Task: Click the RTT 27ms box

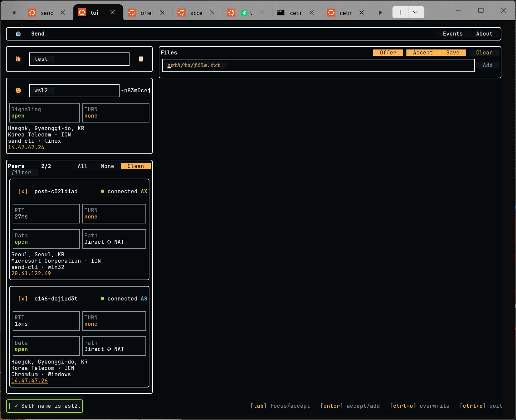Action: coord(46,214)
